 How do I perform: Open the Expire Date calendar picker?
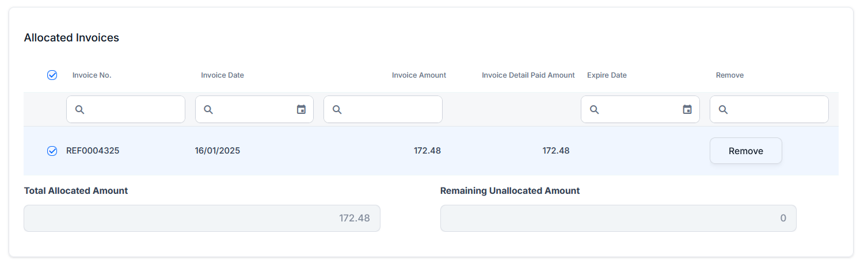tap(687, 109)
